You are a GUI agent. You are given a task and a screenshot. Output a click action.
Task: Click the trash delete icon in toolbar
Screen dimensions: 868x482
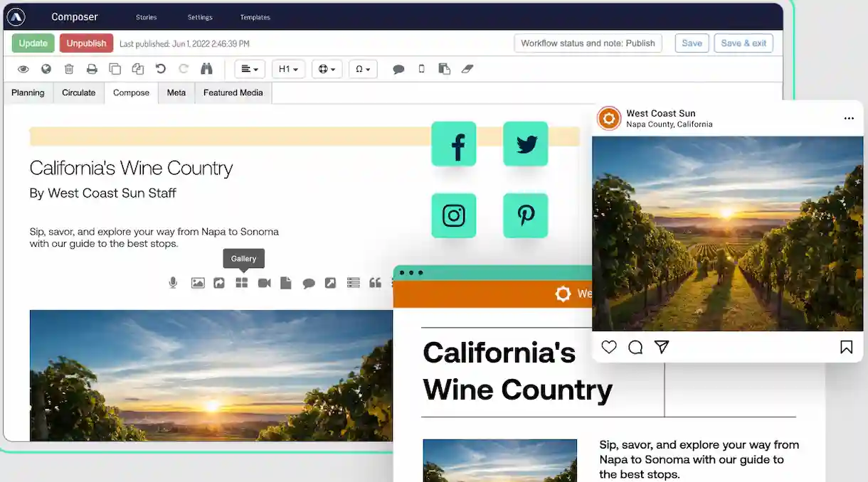point(69,69)
